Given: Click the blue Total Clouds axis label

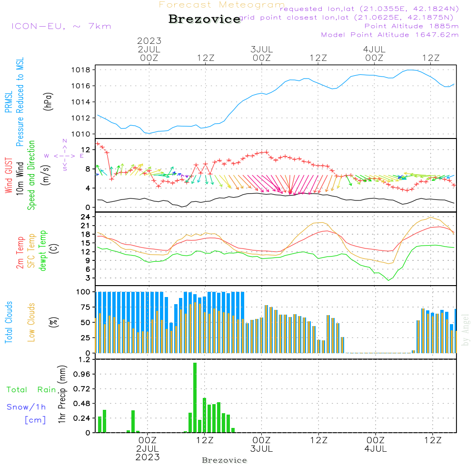Looking at the screenshot, I should (x=9, y=322).
